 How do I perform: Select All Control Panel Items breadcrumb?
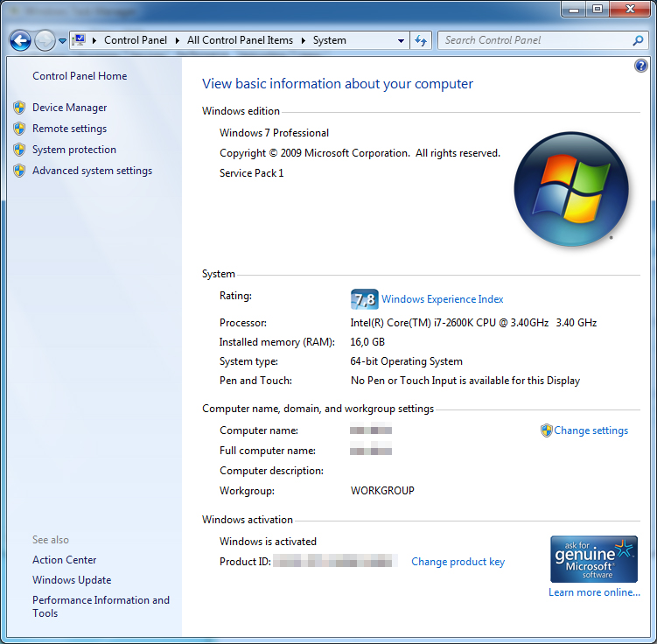click(x=240, y=40)
